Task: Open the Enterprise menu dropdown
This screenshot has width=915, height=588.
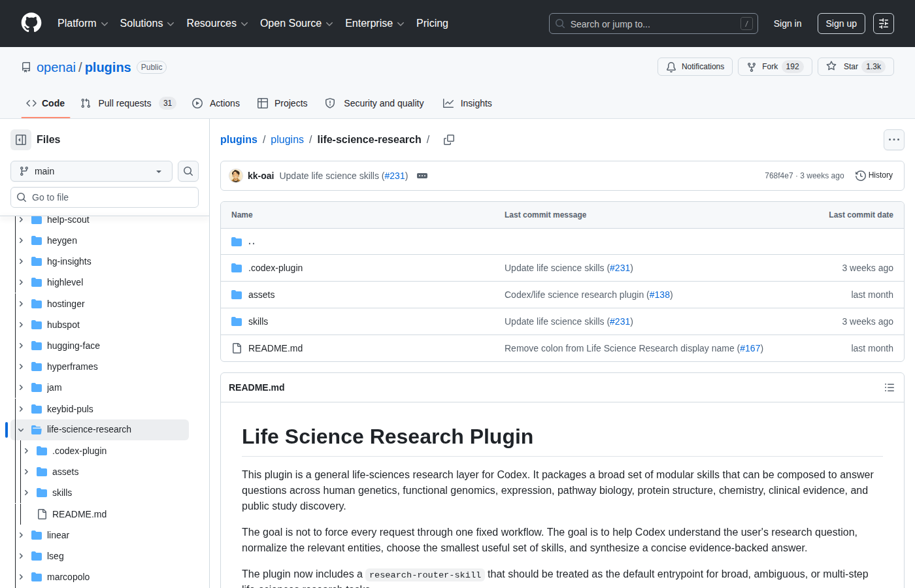Action: click(x=374, y=24)
